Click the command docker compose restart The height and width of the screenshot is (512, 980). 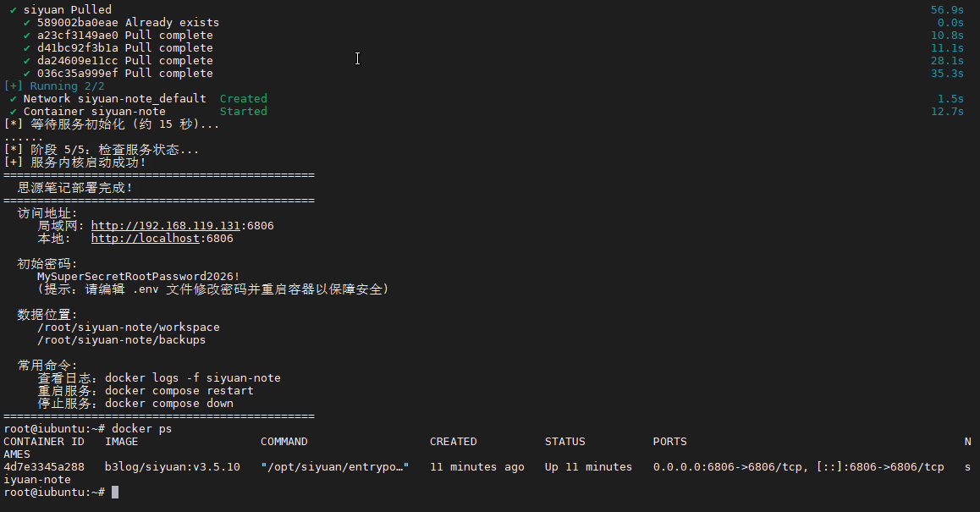pyautogui.click(x=179, y=391)
